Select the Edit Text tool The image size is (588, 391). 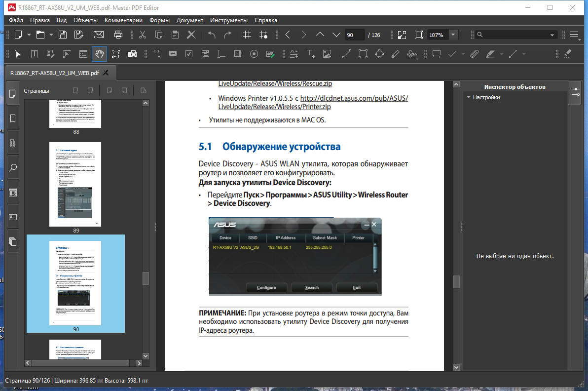(35, 54)
